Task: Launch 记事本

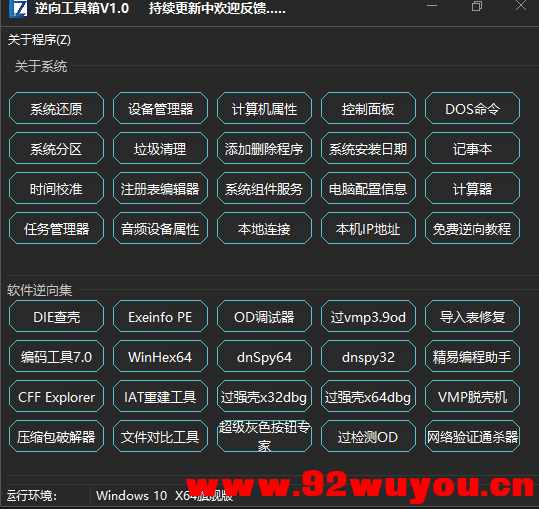Action: [x=472, y=148]
